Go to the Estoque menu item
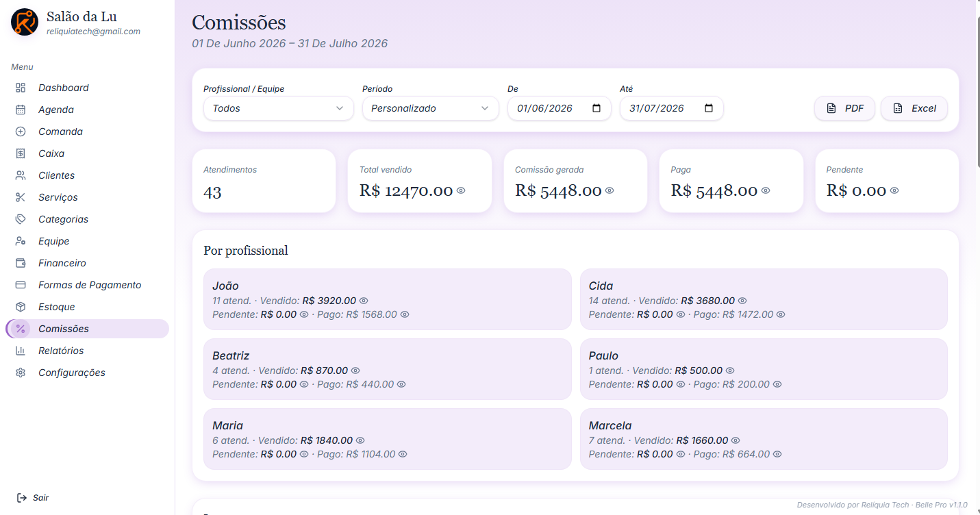Screen dimensions: 980x515 point(87,307)
